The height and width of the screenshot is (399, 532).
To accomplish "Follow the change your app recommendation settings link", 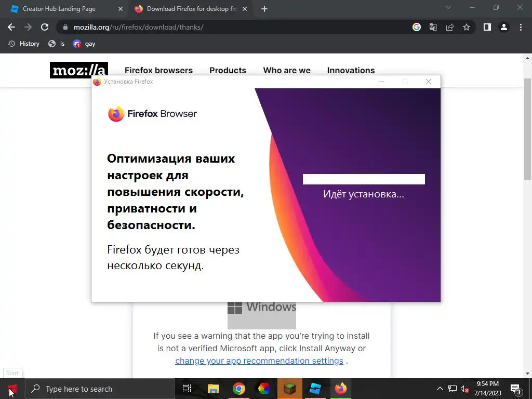I will [259, 361].
